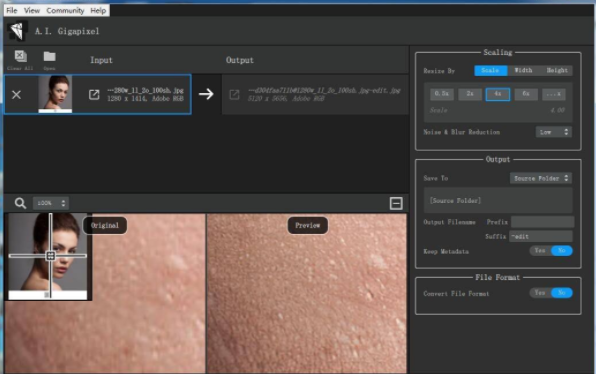The width and height of the screenshot is (596, 374).
Task: Set Convert File Format to Yes
Action: tap(540, 293)
